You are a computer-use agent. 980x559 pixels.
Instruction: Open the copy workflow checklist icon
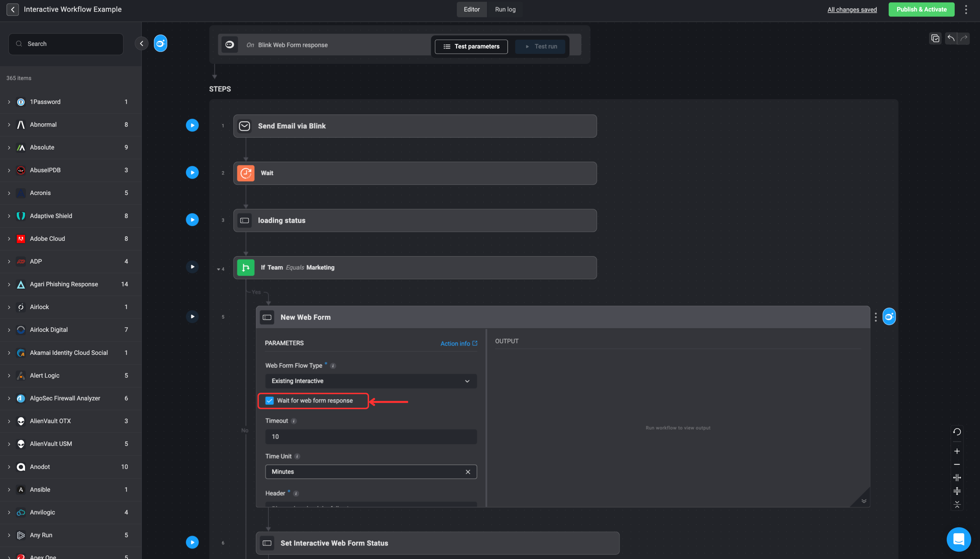tap(935, 38)
